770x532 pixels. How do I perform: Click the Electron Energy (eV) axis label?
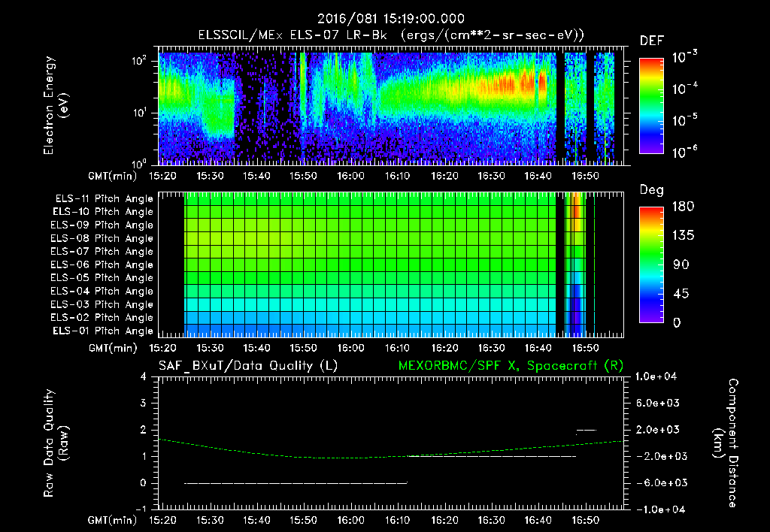point(56,105)
